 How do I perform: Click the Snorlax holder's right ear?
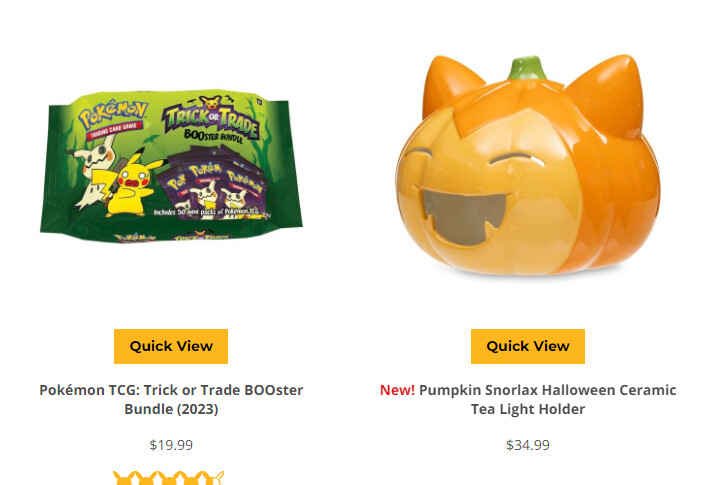click(x=609, y=93)
